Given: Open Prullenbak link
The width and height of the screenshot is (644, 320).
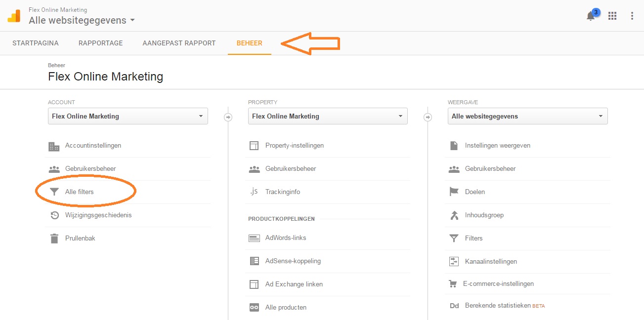Looking at the screenshot, I should pos(80,239).
